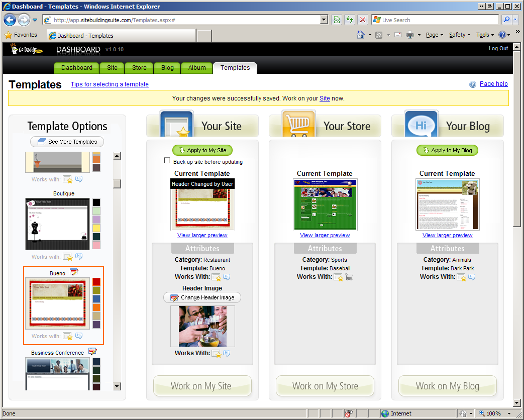524x420 pixels.
Task: Click the Baseball current template thumbnail
Action: (x=325, y=204)
